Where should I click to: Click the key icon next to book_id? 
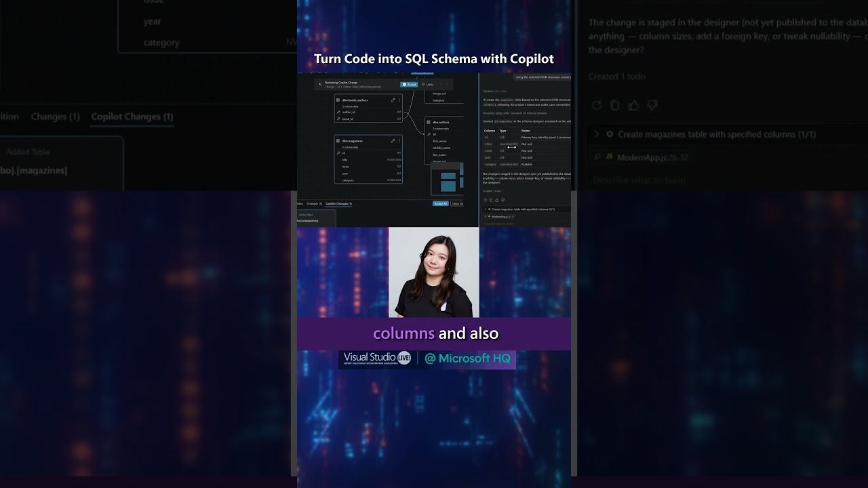coord(338,119)
